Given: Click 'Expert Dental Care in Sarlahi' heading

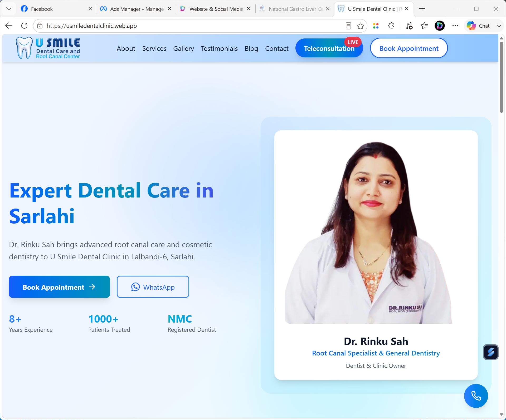Looking at the screenshot, I should (x=111, y=203).
